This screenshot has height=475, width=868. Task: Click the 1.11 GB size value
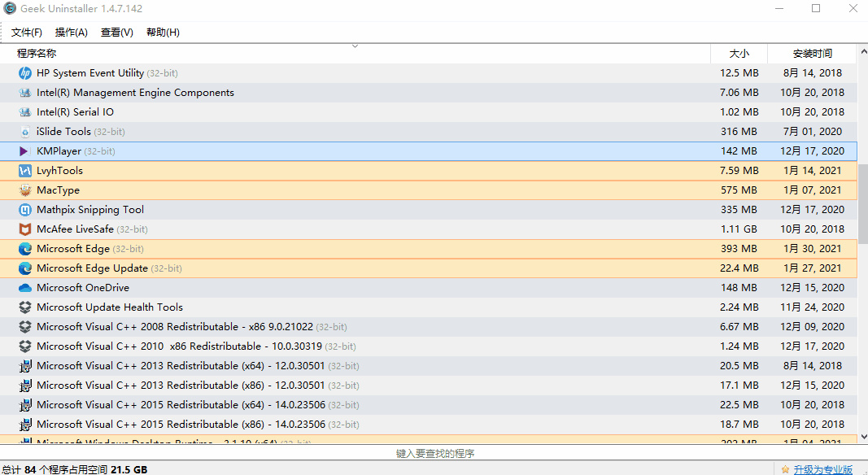click(x=739, y=229)
